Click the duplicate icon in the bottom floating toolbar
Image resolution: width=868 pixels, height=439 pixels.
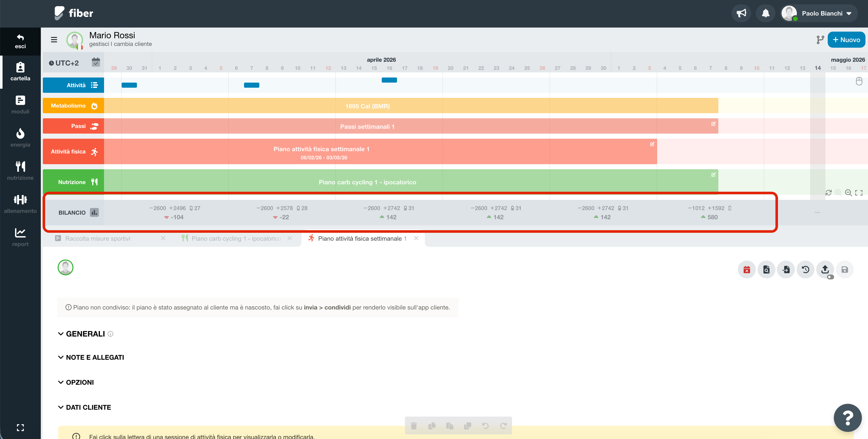pyautogui.click(x=467, y=426)
